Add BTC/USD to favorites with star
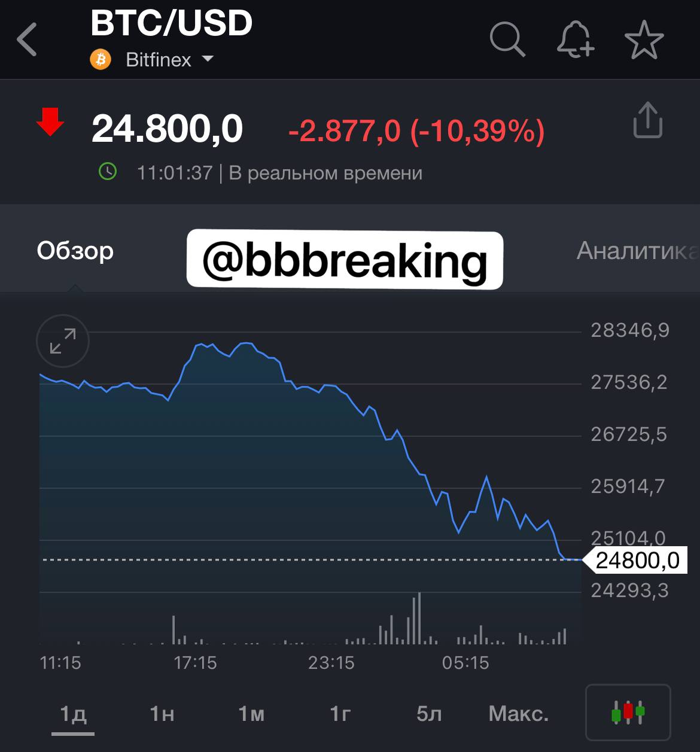The width and height of the screenshot is (700, 752). [x=644, y=39]
